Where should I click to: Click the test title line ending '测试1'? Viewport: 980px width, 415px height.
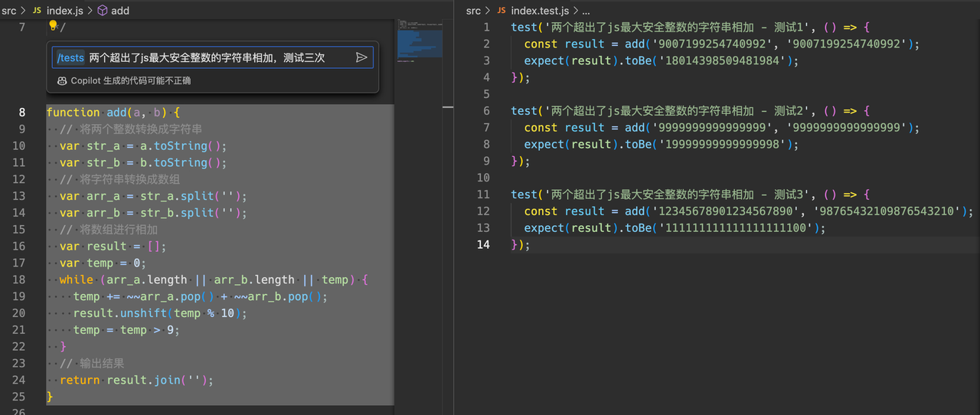(x=691, y=27)
